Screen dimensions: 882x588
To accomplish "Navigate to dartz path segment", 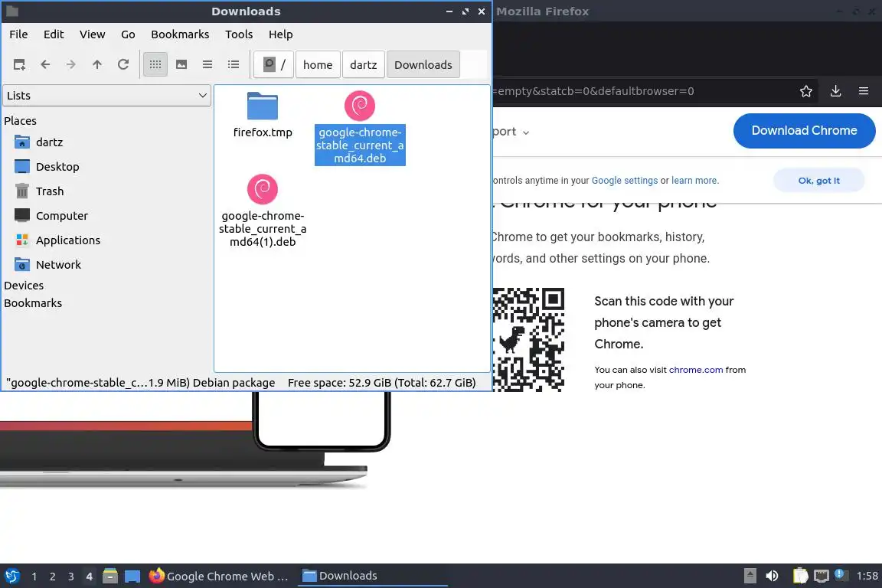I will tap(364, 65).
